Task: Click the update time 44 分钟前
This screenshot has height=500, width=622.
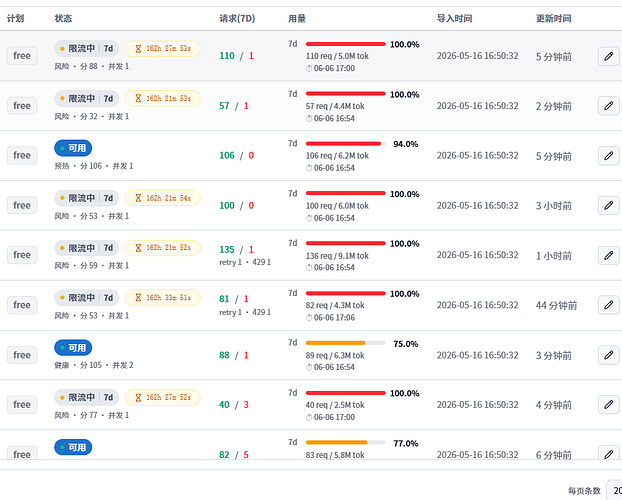Action: pos(556,306)
